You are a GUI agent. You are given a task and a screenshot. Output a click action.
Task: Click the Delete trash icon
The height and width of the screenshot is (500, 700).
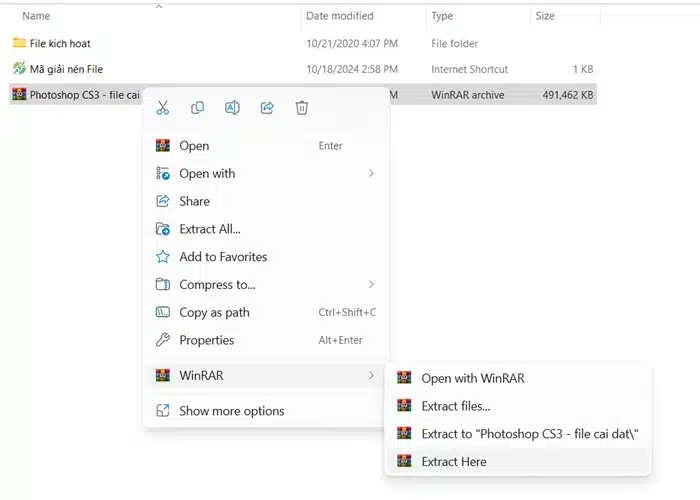click(302, 108)
